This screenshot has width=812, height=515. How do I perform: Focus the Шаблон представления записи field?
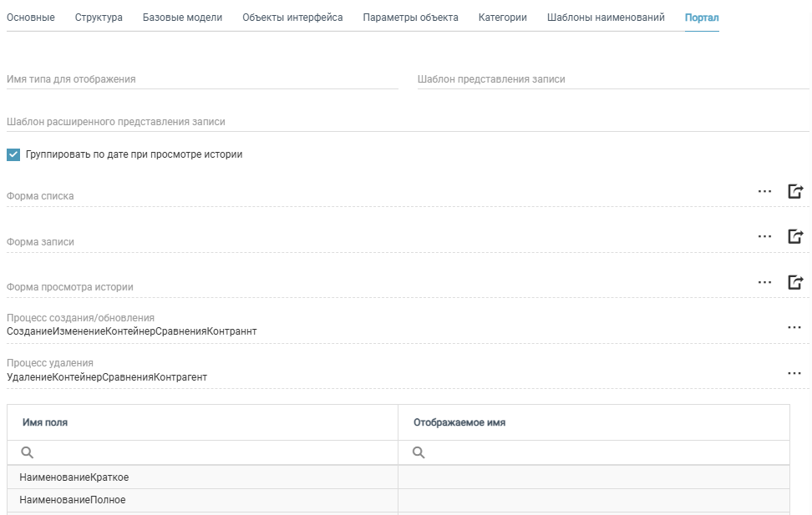612,79
